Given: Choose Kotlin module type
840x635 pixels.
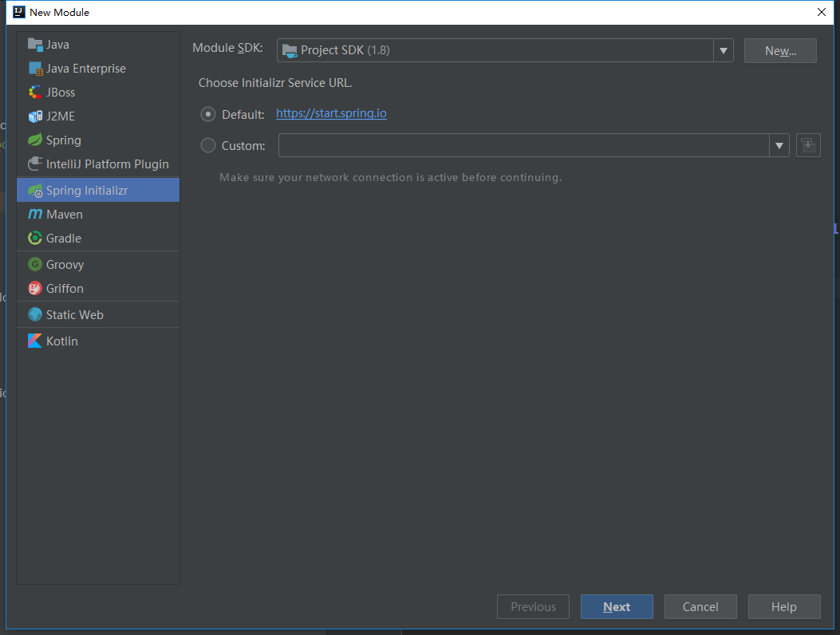Looking at the screenshot, I should click(x=98, y=341).
